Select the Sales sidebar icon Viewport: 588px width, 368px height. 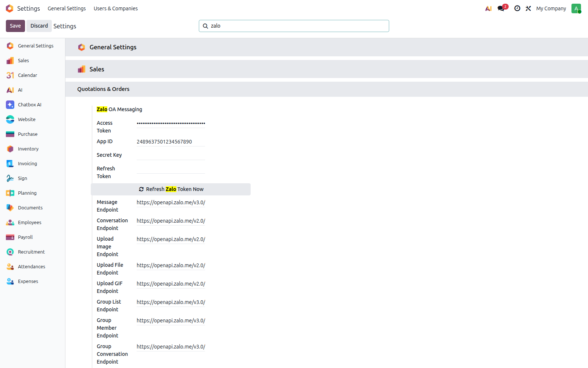[10, 60]
